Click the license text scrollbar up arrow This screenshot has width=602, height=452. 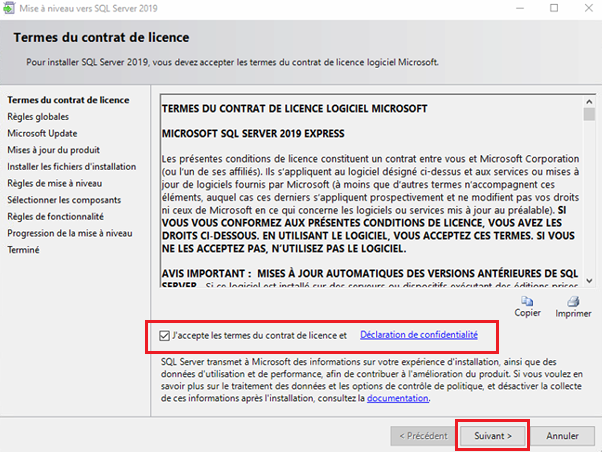(x=589, y=101)
